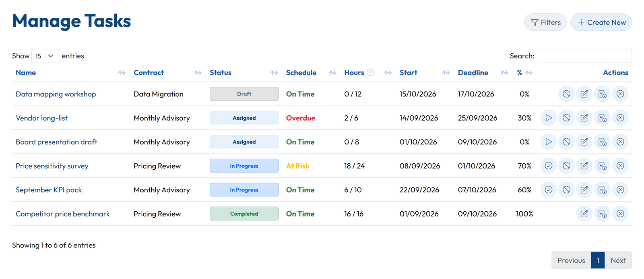Open the Show entries count dropdown
The image size is (644, 279).
pos(45,56)
